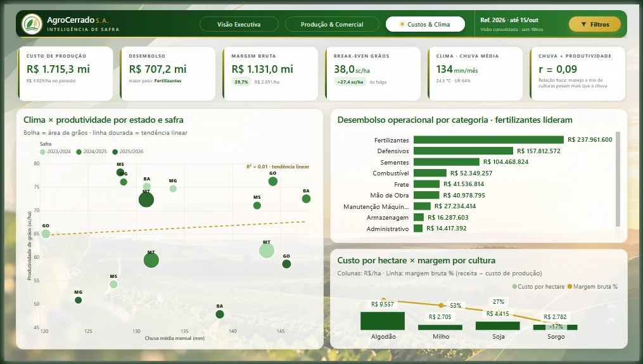Image resolution: width=643 pixels, height=364 pixels.
Task: Click the Custo por hectare legend item
Action: [538, 287]
